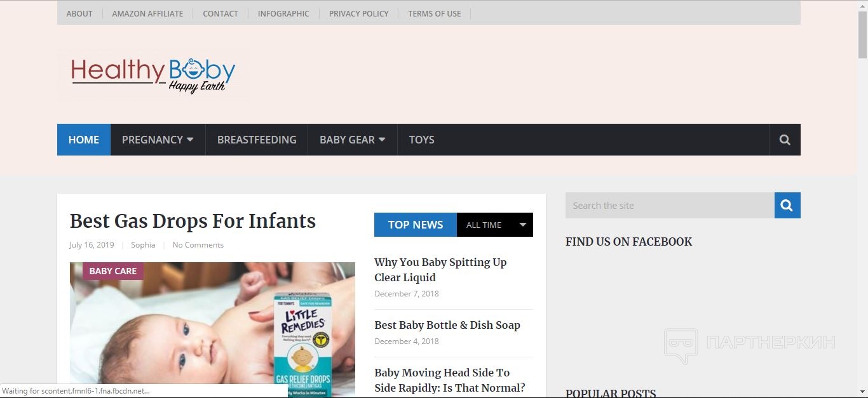Open the Contact page link
Image resolution: width=868 pixels, height=398 pixels.
point(220,13)
